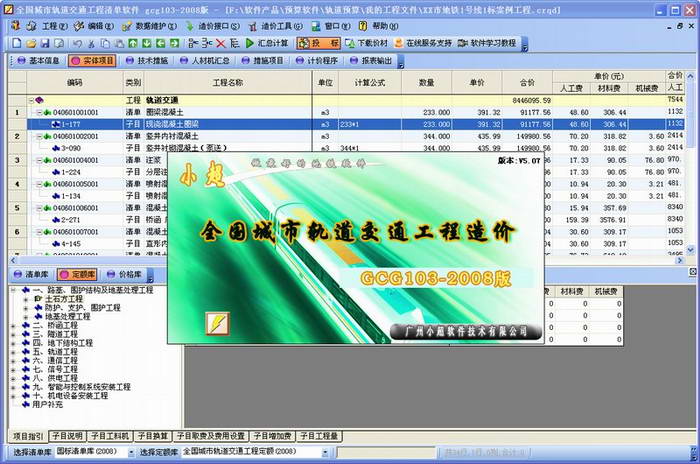Click the print preview icon next to save
Screen dimensions: 700x464
click(x=58, y=43)
